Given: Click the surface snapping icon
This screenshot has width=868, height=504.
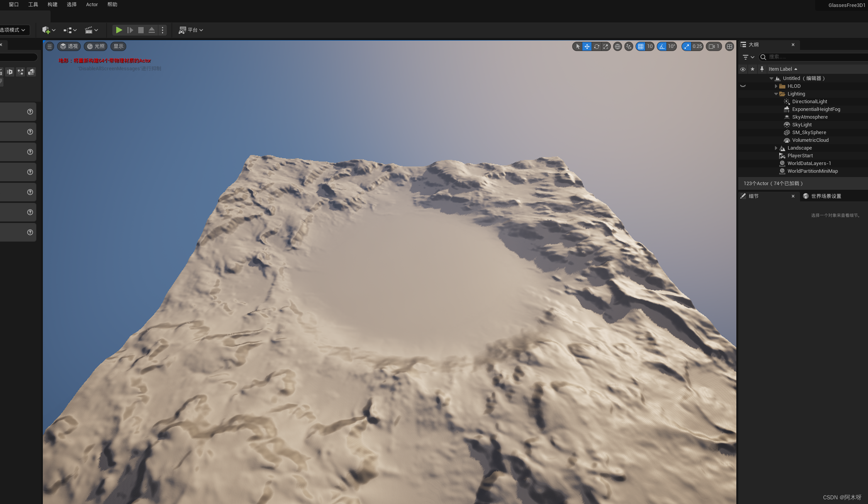Looking at the screenshot, I should coord(629,46).
